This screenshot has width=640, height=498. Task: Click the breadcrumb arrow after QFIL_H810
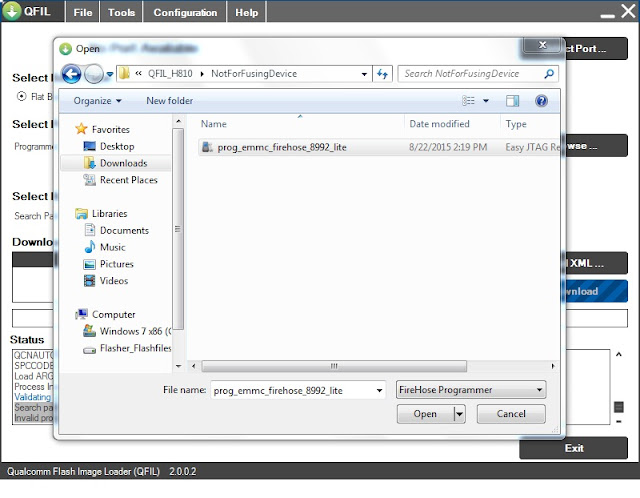point(202,74)
